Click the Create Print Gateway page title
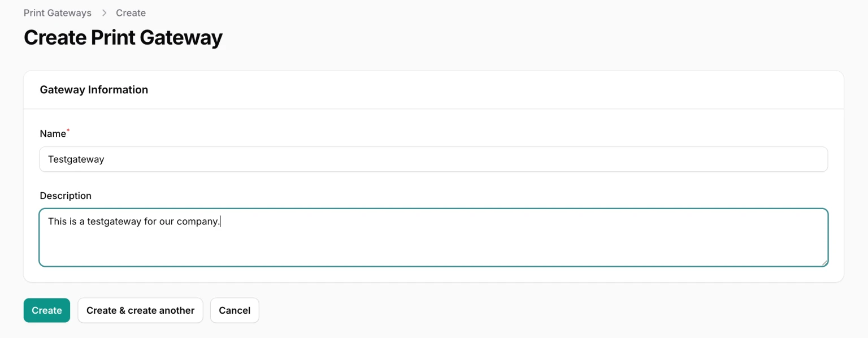The height and width of the screenshot is (338, 868). click(x=123, y=38)
